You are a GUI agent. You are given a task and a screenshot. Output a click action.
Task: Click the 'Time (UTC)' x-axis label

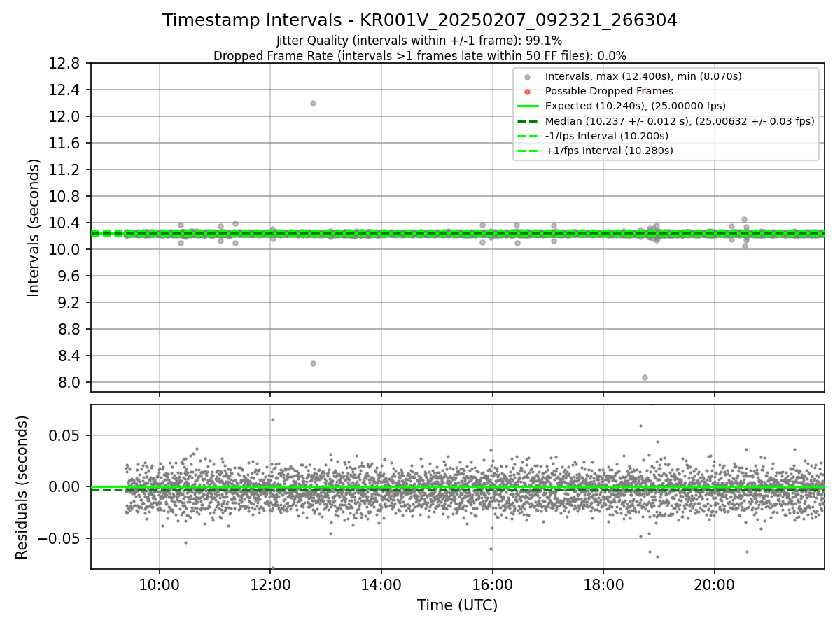(457, 605)
